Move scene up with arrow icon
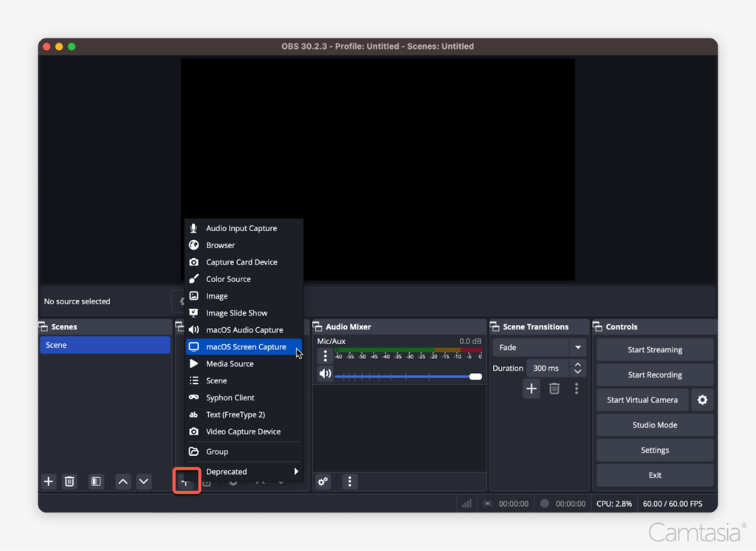Image resolution: width=756 pixels, height=551 pixels. (x=123, y=482)
